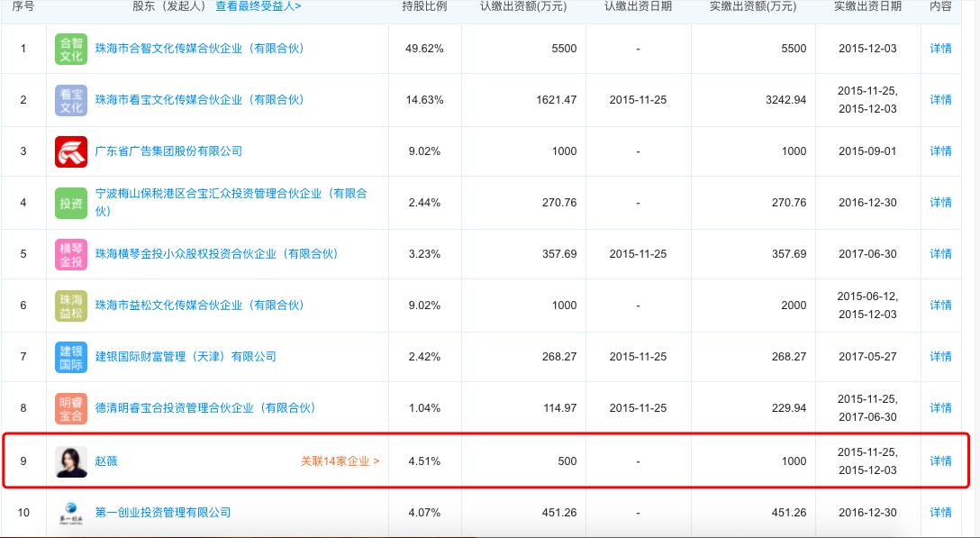Screen dimensions: 980x538
Task: Click the 实缴出资额(万元) column header
Action: [753, 6]
